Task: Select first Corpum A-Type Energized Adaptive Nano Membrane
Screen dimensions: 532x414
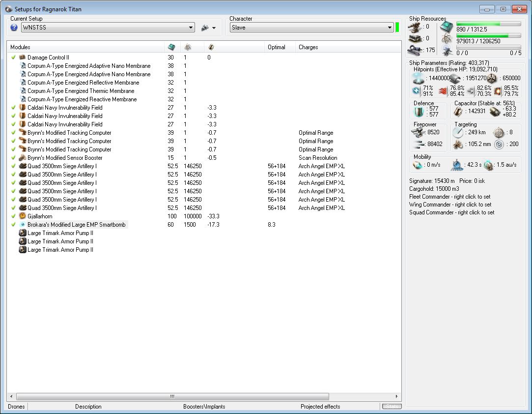Action: 89,66
